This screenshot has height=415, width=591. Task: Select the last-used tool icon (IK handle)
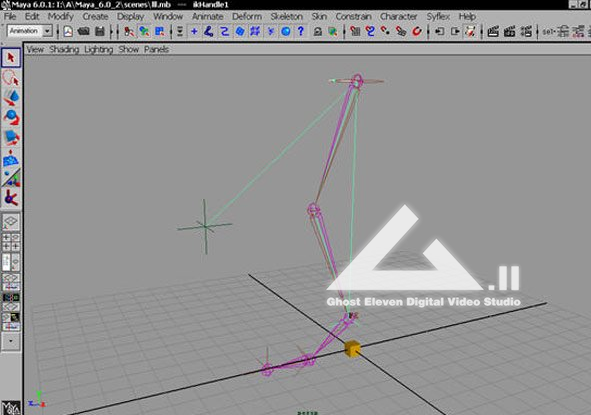coord(11,198)
